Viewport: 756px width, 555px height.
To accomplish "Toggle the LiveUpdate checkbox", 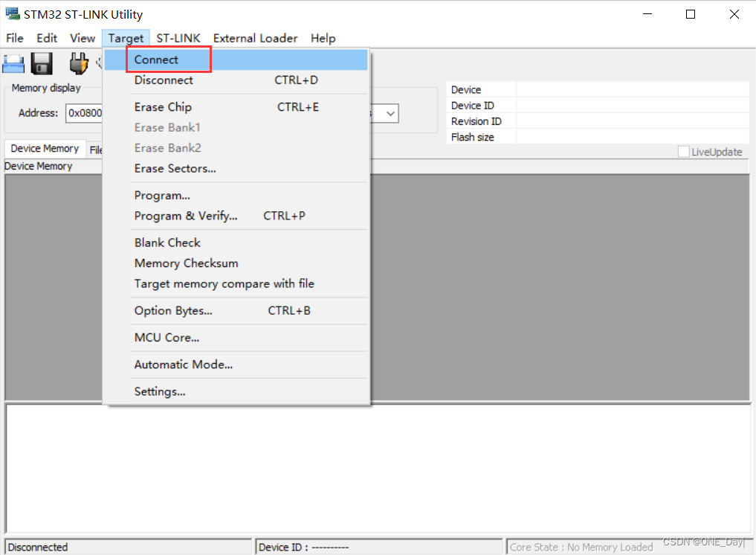I will pos(683,152).
